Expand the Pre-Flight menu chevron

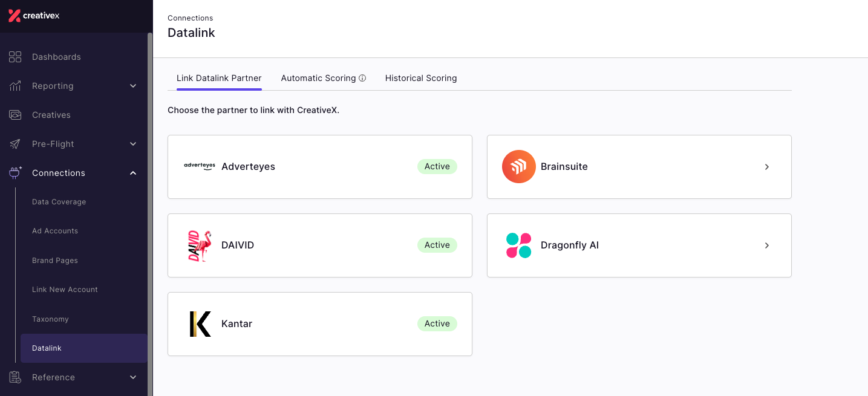click(x=133, y=144)
